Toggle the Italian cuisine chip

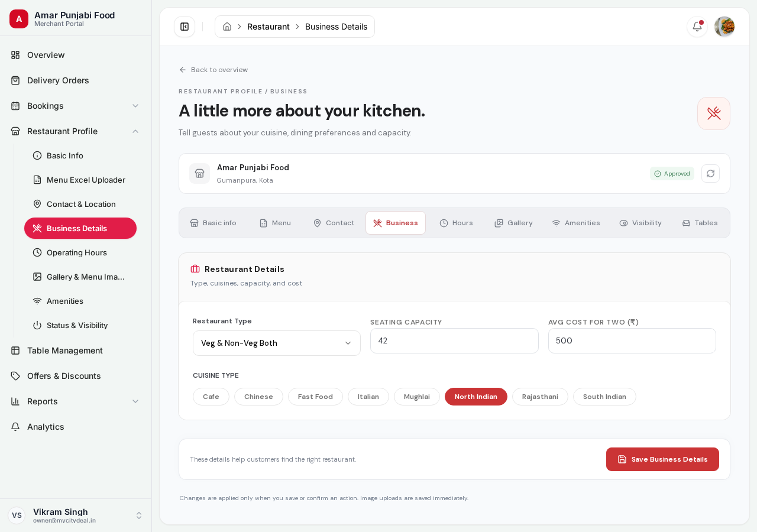(x=368, y=397)
